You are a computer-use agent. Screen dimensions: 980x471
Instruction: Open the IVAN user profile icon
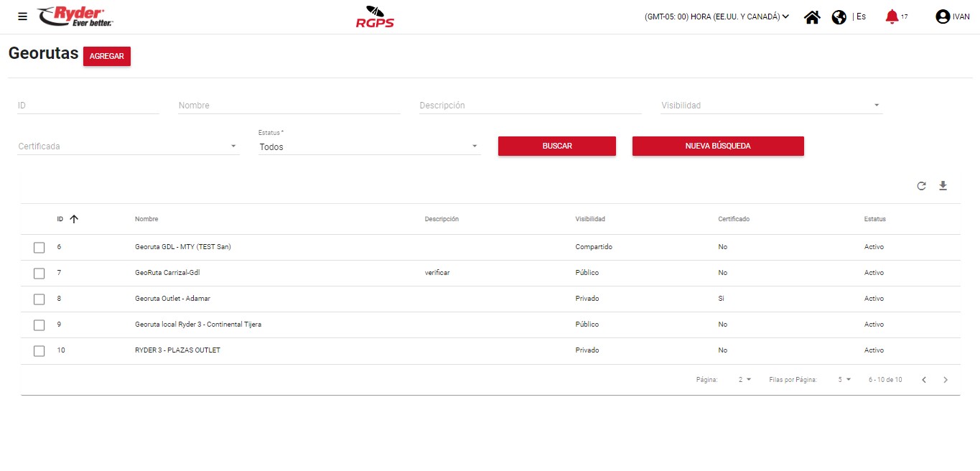[x=943, y=17]
